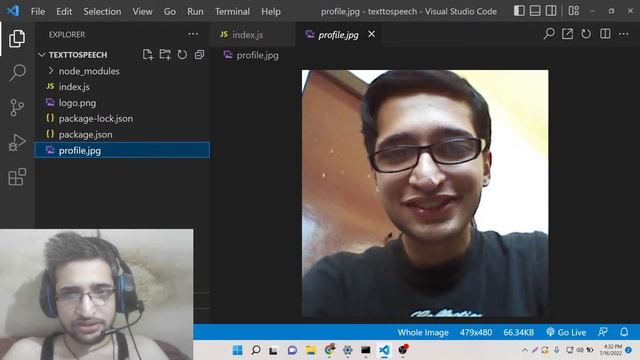Open the Run menu
Viewport: 640px width, 360px height.
(x=195, y=11)
